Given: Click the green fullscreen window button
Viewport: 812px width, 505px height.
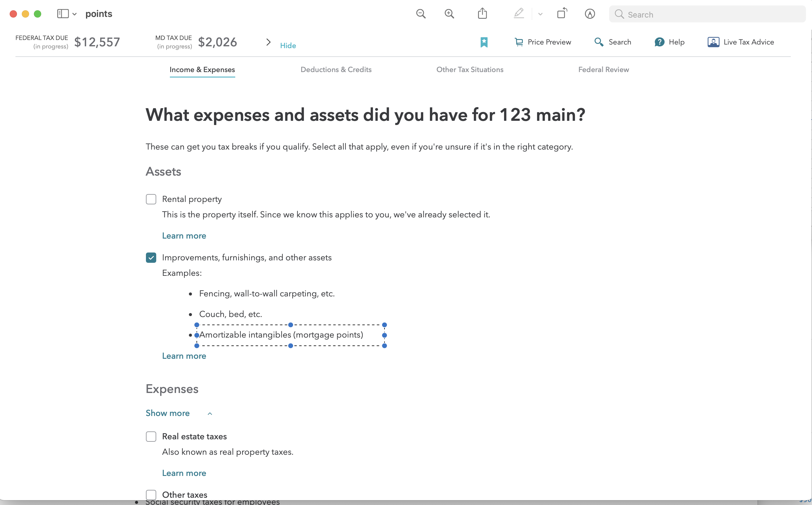Looking at the screenshot, I should (38, 14).
